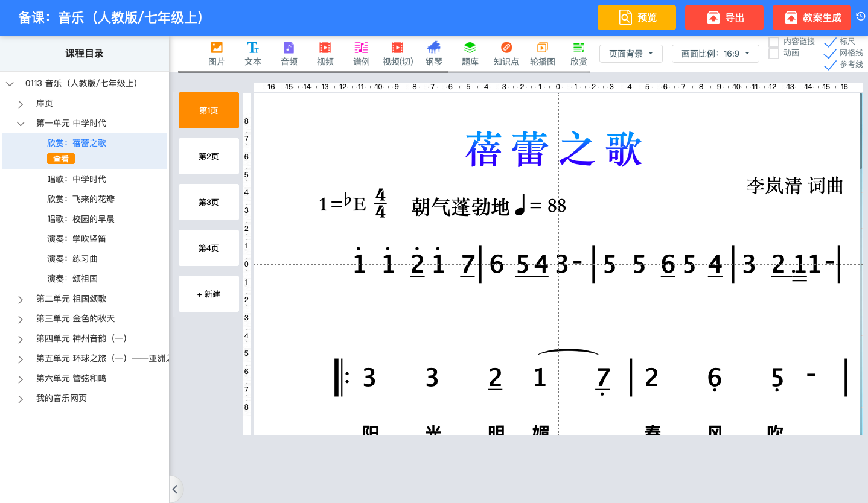868x503 pixels.
Task: Click the 预览 preview button
Action: tap(637, 18)
